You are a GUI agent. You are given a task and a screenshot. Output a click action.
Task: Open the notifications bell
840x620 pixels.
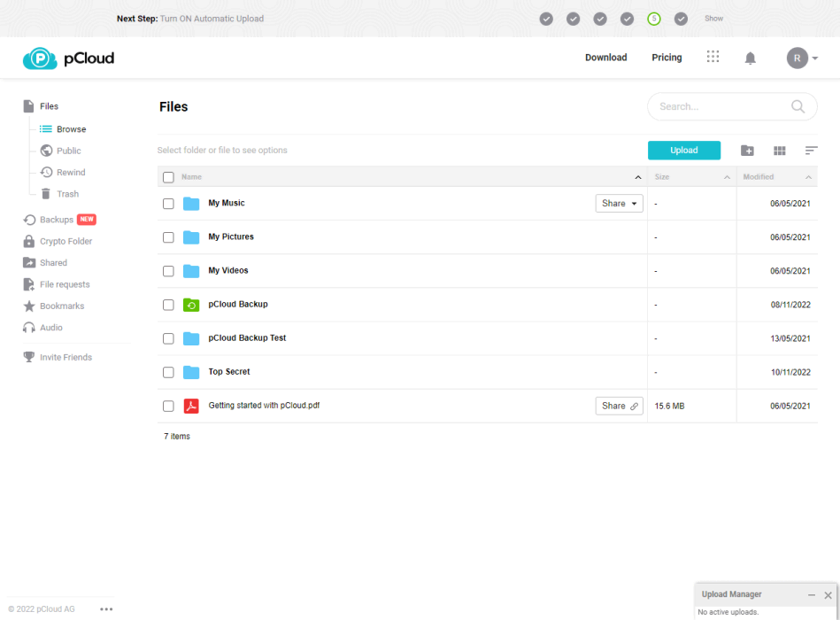point(751,58)
